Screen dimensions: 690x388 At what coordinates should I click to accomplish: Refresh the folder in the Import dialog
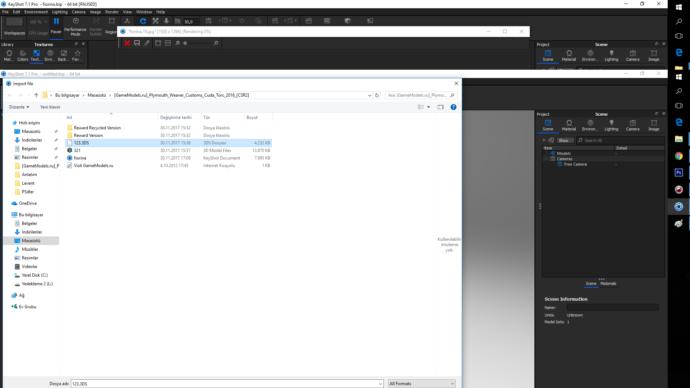tap(377, 95)
